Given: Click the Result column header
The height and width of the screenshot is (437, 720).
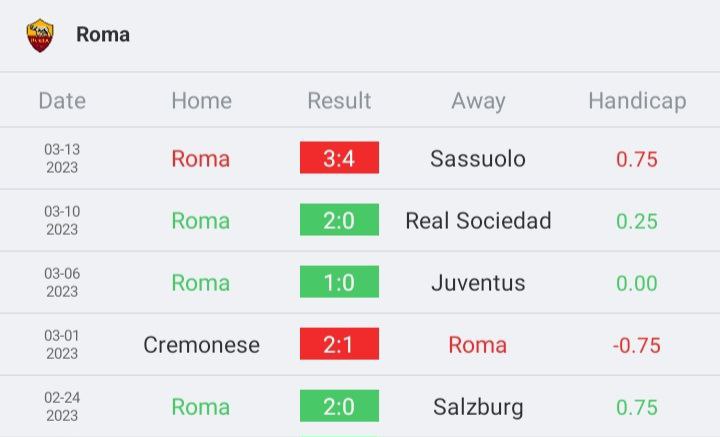Looking at the screenshot, I should coord(339,101).
